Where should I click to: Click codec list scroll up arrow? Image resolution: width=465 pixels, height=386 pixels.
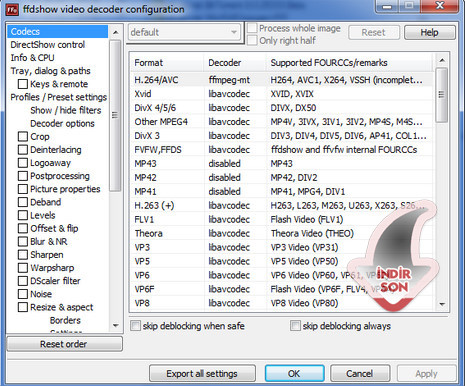442,60
